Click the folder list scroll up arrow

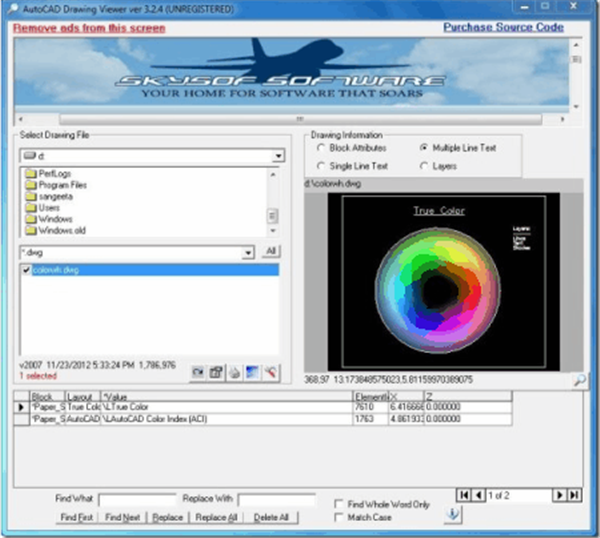[x=273, y=174]
